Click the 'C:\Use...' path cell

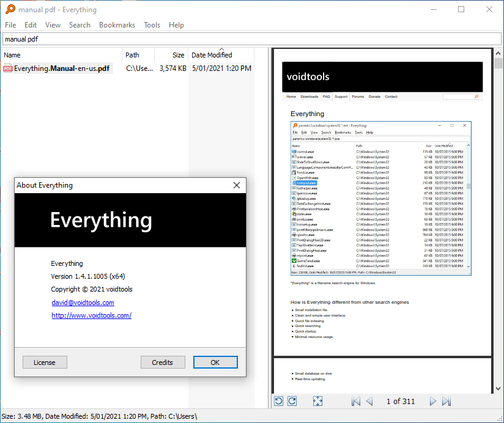[x=139, y=68]
